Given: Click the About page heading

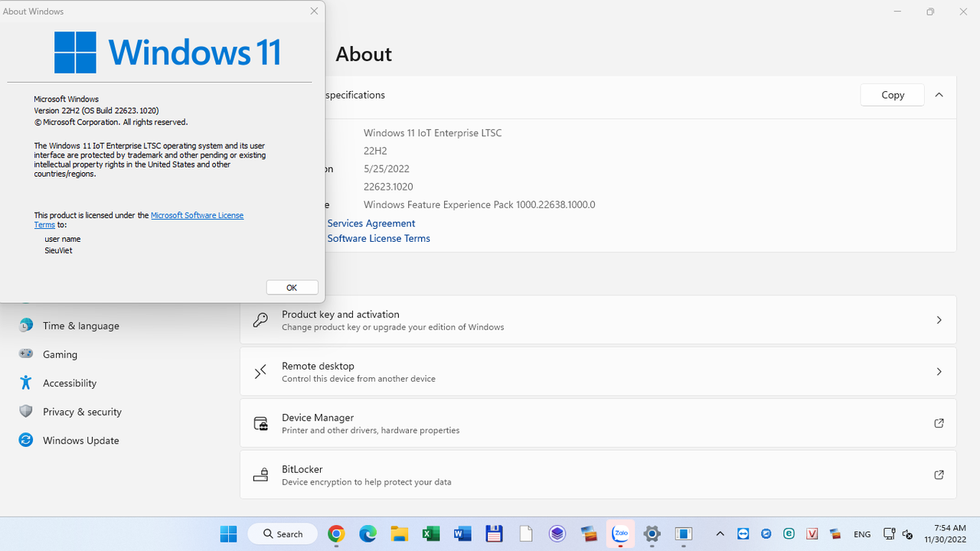Looking at the screenshot, I should point(364,54).
